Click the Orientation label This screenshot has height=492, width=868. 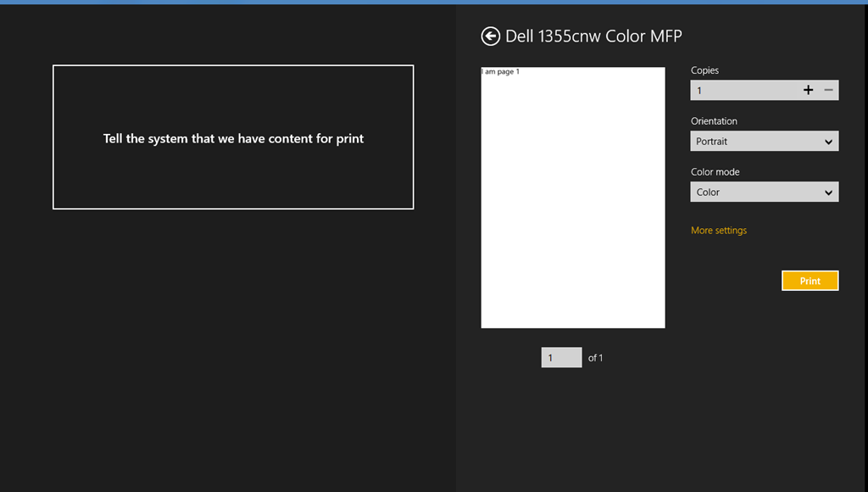(714, 121)
